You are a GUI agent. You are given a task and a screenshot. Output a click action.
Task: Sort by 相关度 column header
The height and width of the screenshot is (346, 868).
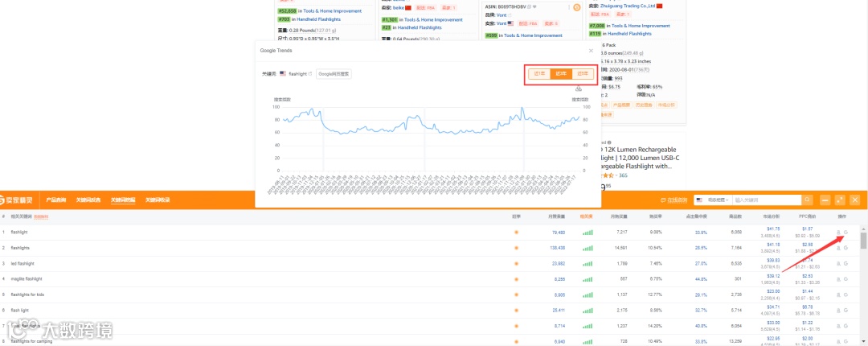pos(586,216)
